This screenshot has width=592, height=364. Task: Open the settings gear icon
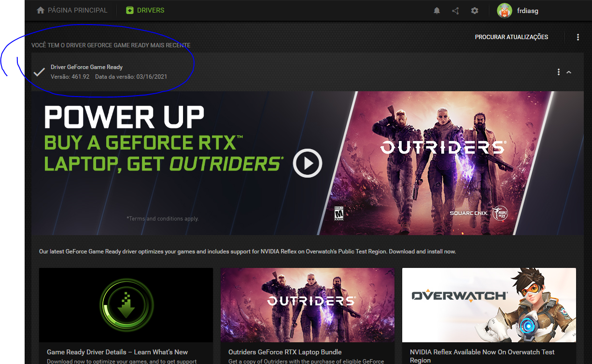[x=475, y=11]
